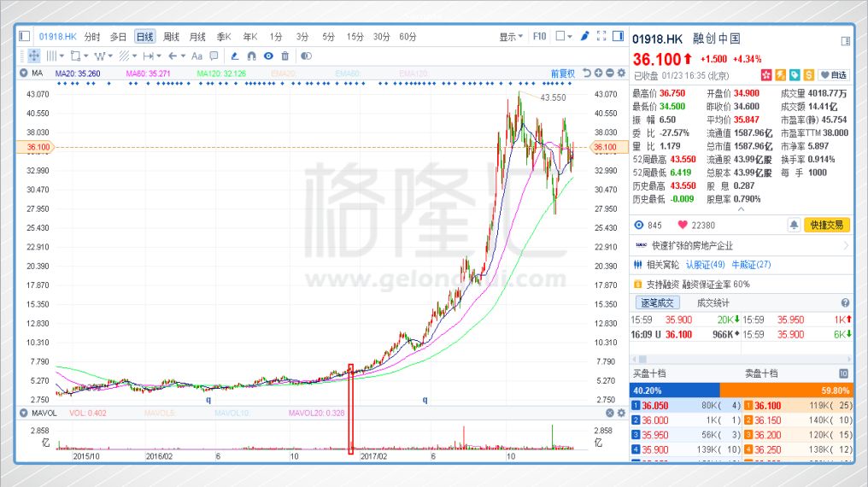Toggle MAVOL10 volume average line
The height and width of the screenshot is (487, 868).
coord(232,413)
